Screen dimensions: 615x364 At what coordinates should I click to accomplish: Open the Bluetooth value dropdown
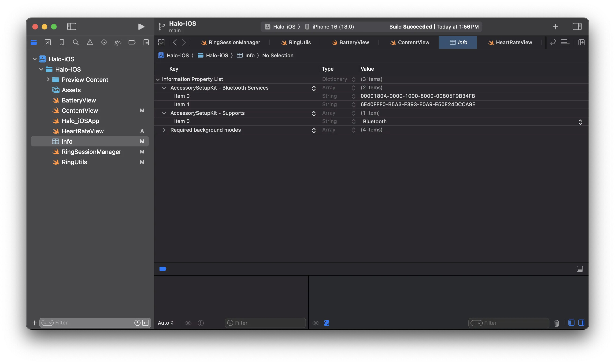[x=580, y=122]
